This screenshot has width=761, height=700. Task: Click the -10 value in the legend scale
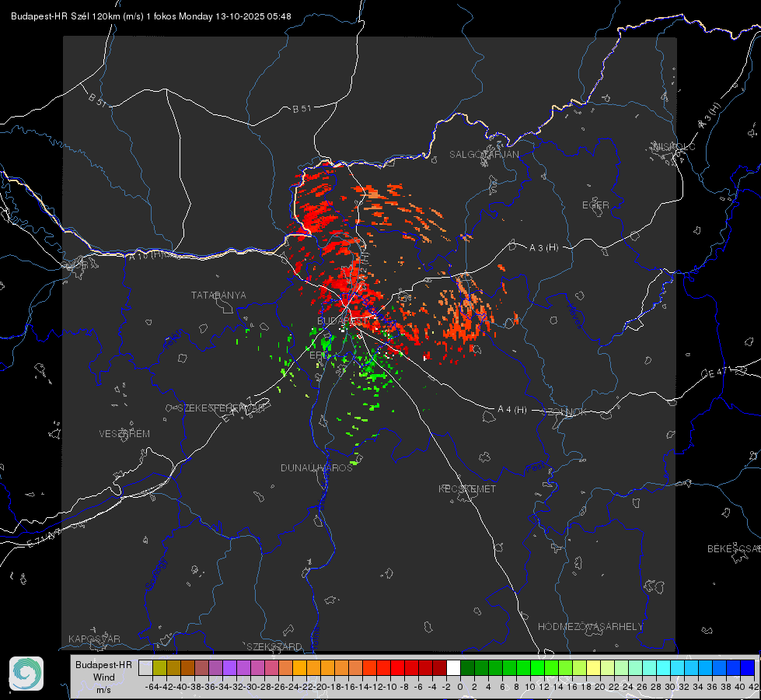click(389, 687)
